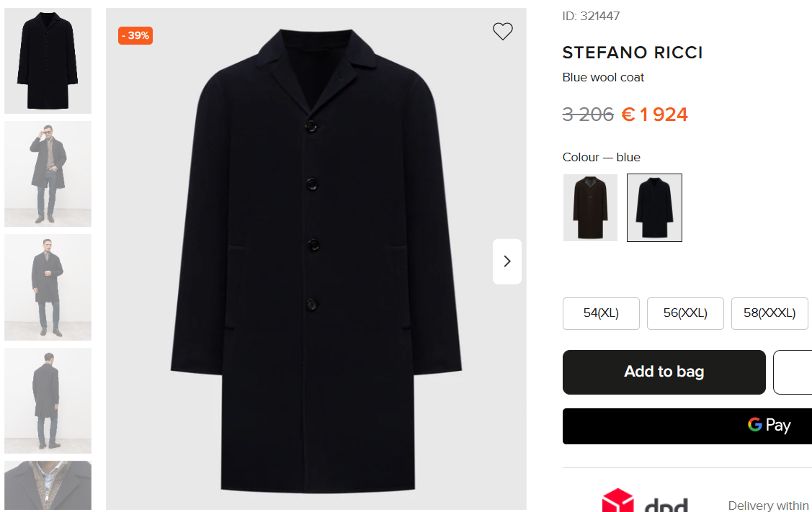This screenshot has width=812, height=512.
Task: Open the STEFANO RICCI brand link
Action: tap(633, 53)
